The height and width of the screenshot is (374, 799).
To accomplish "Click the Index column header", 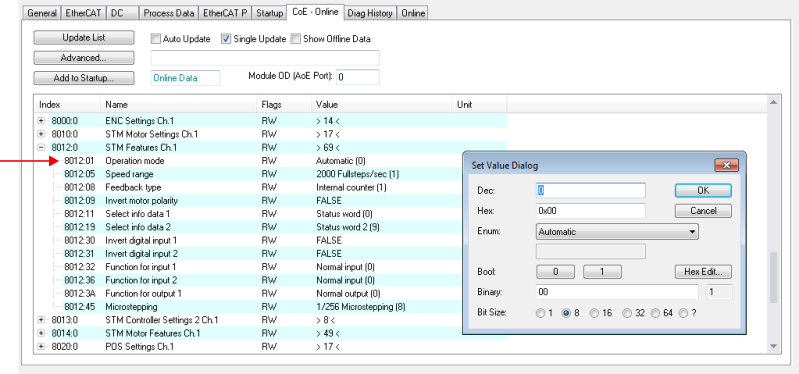I will (67, 104).
